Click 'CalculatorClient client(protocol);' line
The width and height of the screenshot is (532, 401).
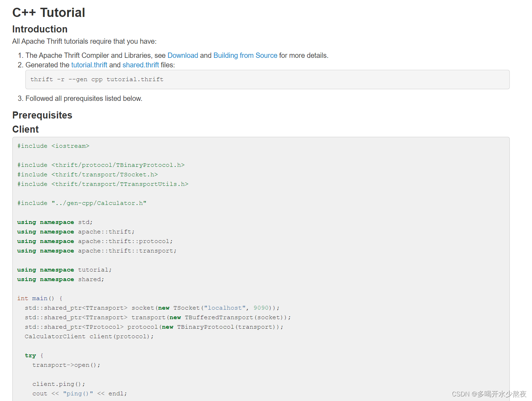pyautogui.click(x=89, y=336)
